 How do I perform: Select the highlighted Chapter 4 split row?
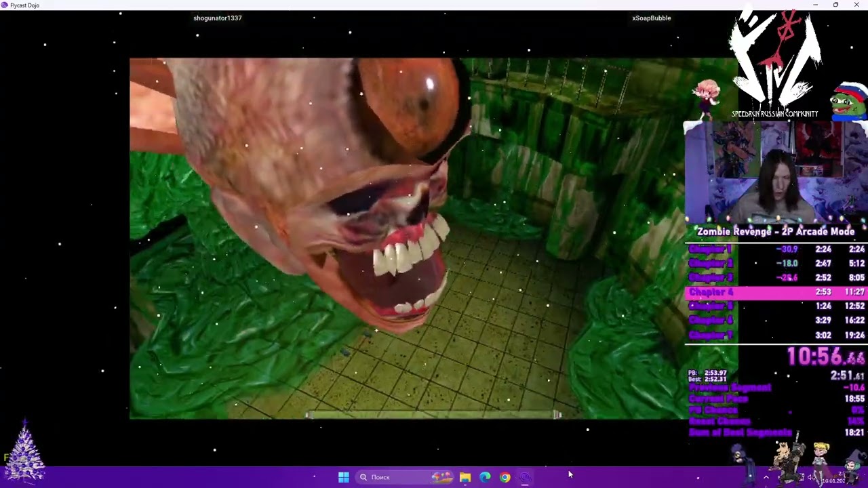[x=776, y=292]
